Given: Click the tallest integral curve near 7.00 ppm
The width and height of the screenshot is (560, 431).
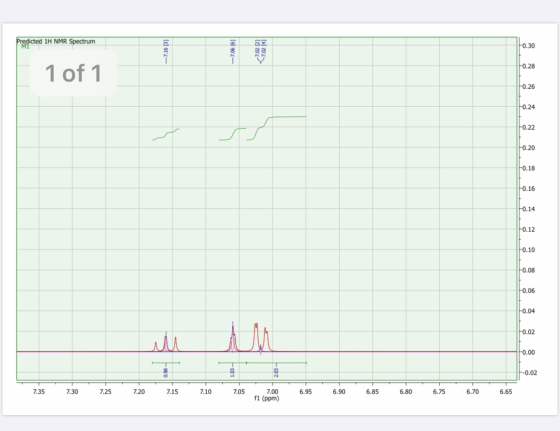Looking at the screenshot, I should [x=276, y=128].
